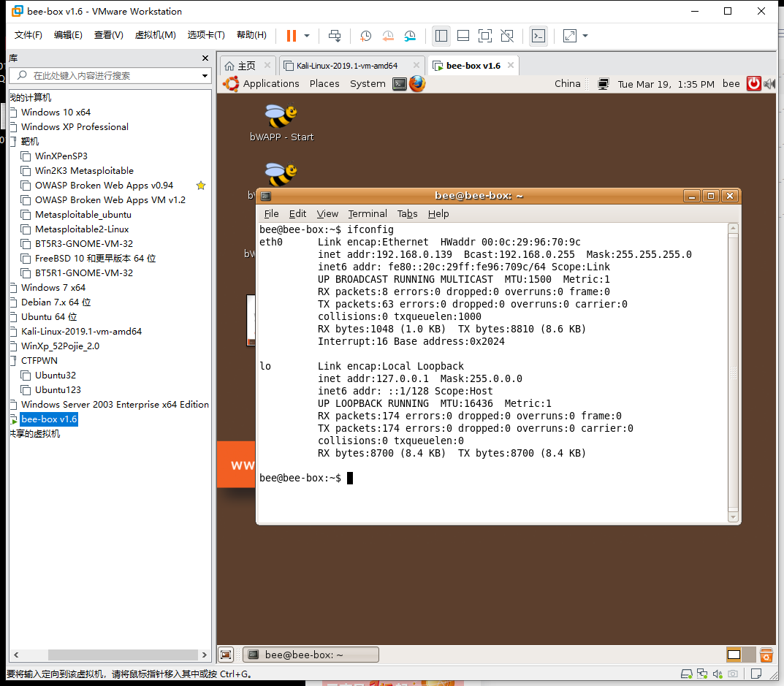Open the snapshot manager icon
Screen dimensions: 784x686
pyautogui.click(x=410, y=36)
